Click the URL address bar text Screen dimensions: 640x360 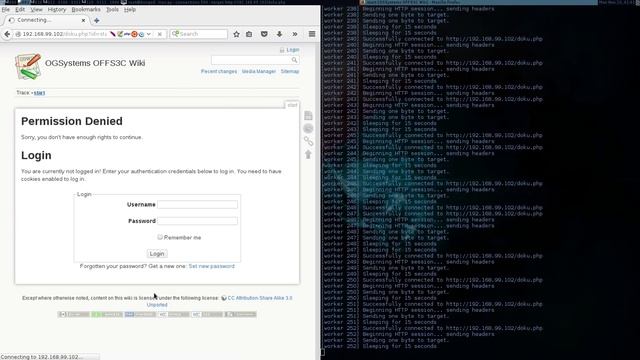point(64,34)
